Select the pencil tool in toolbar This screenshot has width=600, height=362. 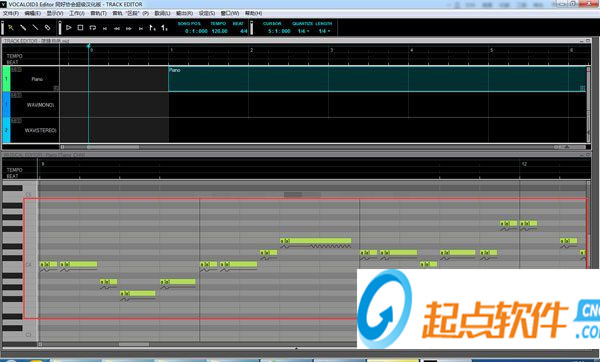pos(23,28)
